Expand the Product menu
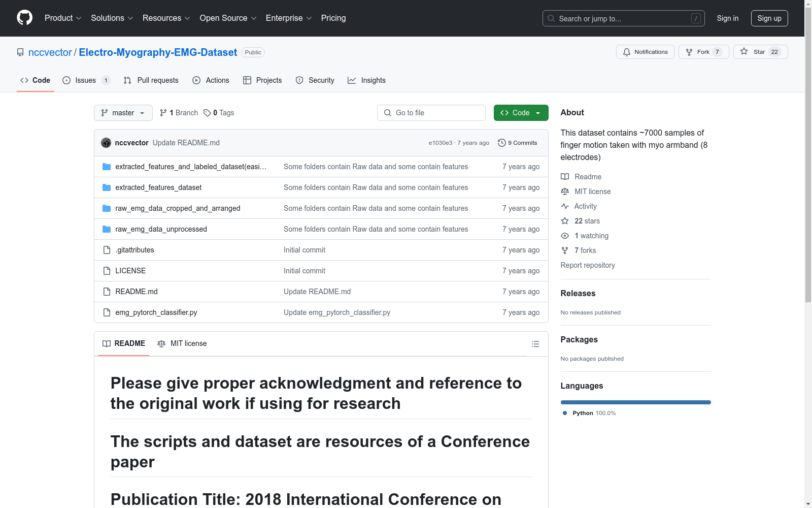 pyautogui.click(x=63, y=18)
